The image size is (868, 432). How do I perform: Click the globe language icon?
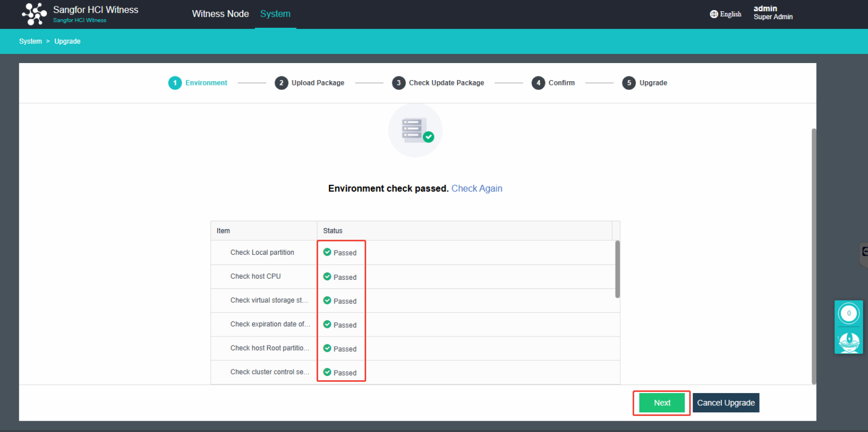click(x=714, y=14)
